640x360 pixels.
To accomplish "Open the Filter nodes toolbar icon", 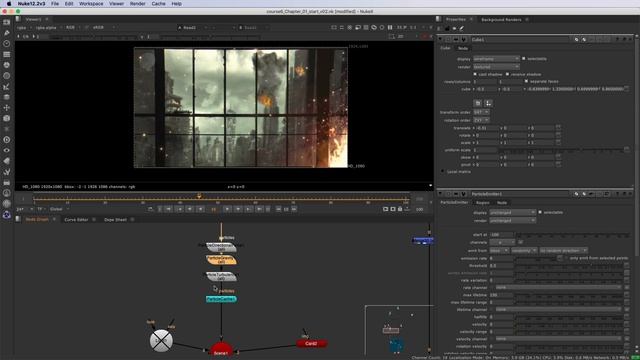I will click(x=7, y=76).
